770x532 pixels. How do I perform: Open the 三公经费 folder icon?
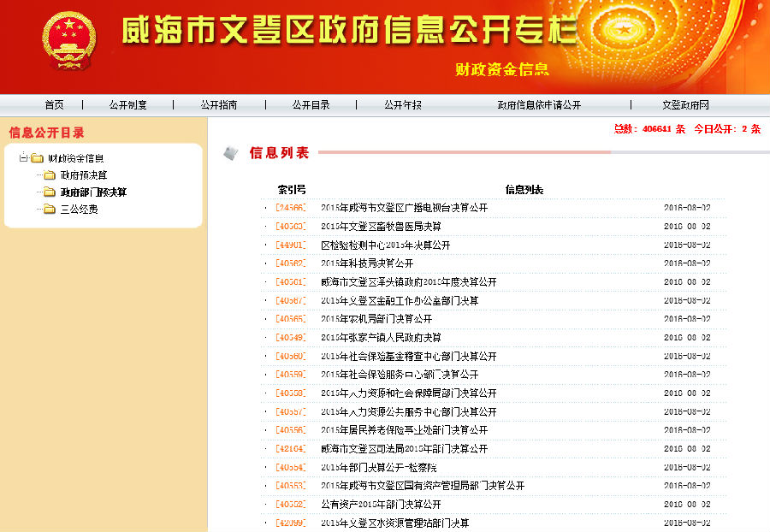(x=49, y=209)
